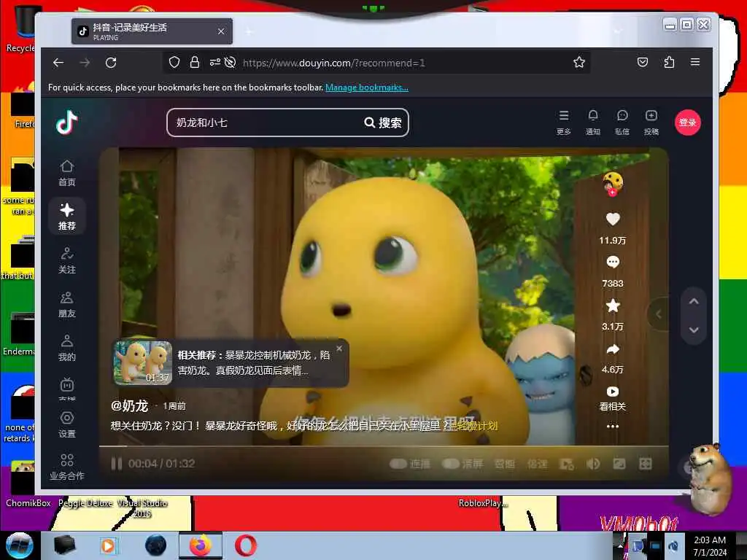Select the 抖音-记录美好生活 browser tab
This screenshot has width=747, height=560.
click(x=152, y=31)
